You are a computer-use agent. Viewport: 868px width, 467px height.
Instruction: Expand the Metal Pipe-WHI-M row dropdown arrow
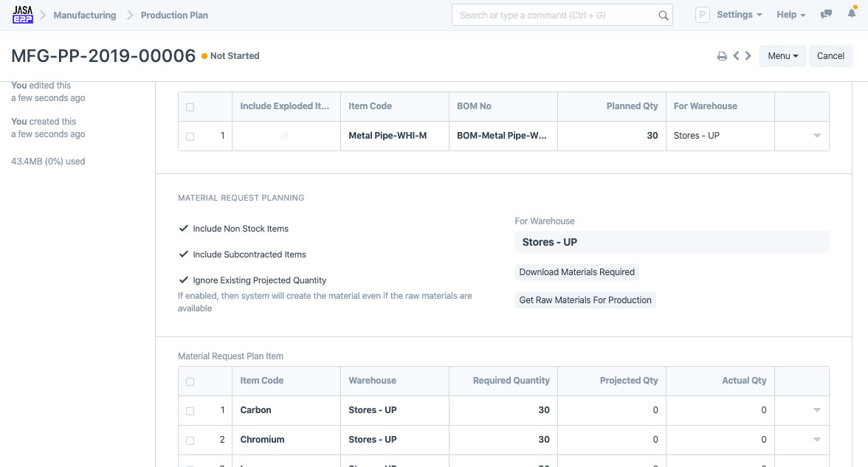tap(816, 136)
